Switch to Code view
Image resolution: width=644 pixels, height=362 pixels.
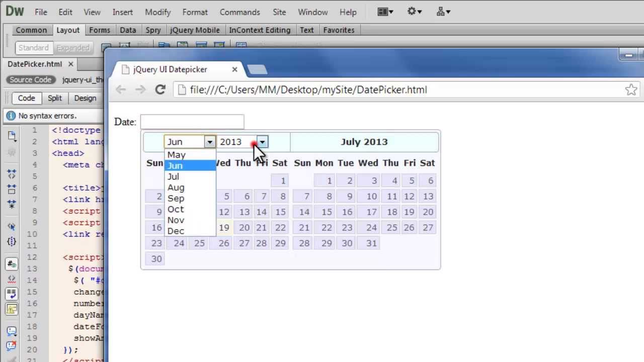click(x=26, y=98)
